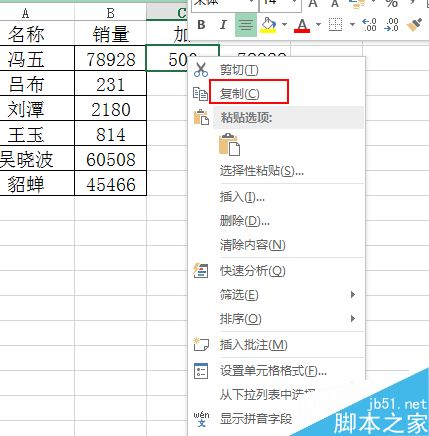Expand borders dropdown arrow

pyautogui.click(x=352, y=25)
